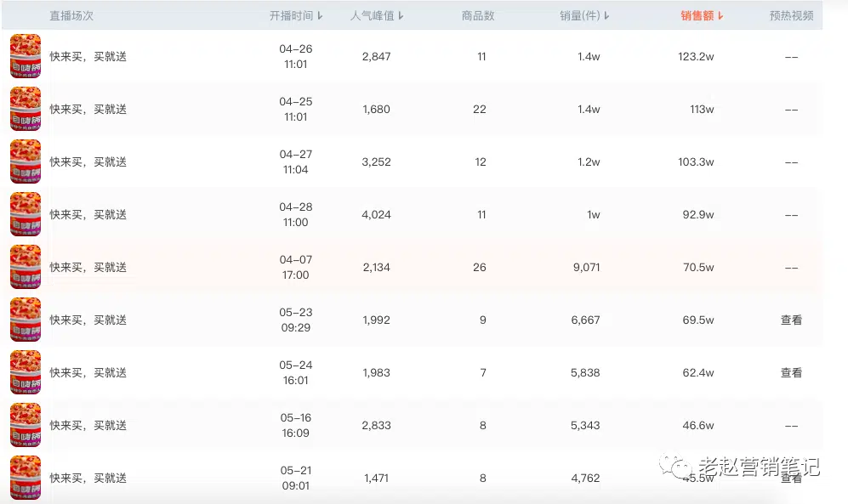Select peak popularity value 4,024
The image size is (848, 504).
377,214
